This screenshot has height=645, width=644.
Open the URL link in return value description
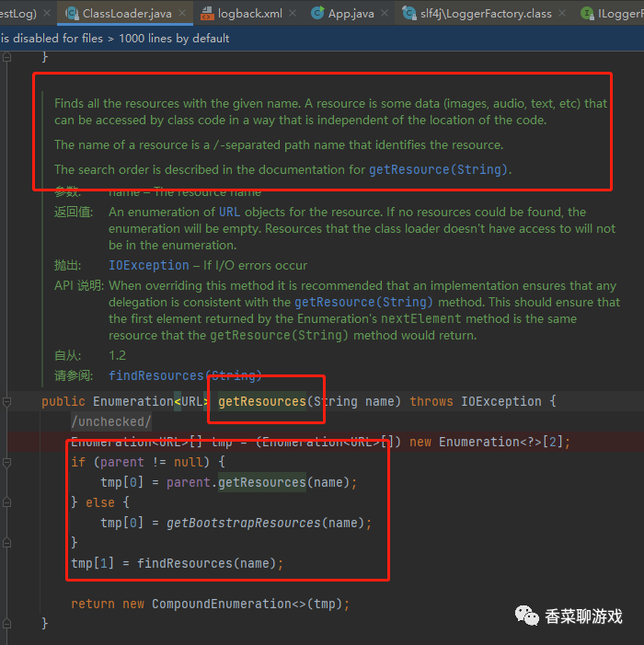point(229,212)
